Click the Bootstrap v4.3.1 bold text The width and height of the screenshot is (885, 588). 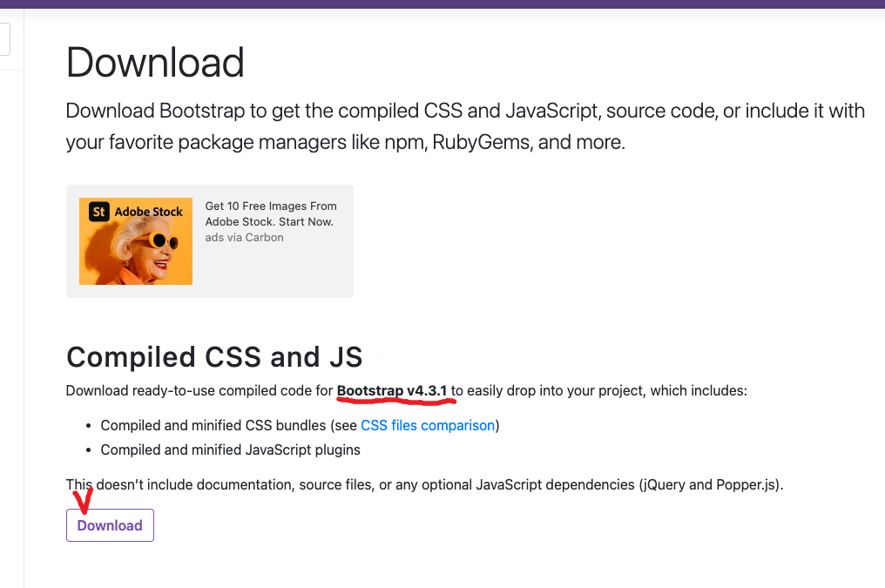pos(392,390)
